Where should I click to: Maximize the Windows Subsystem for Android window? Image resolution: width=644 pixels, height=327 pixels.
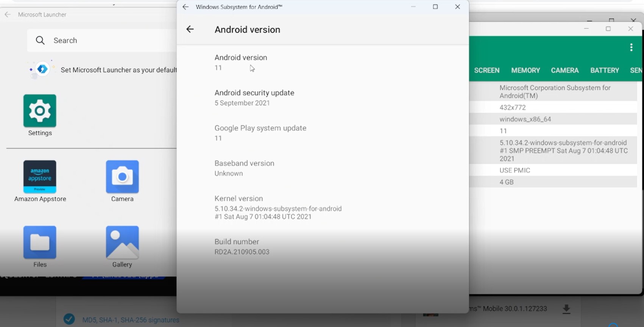coord(435,7)
